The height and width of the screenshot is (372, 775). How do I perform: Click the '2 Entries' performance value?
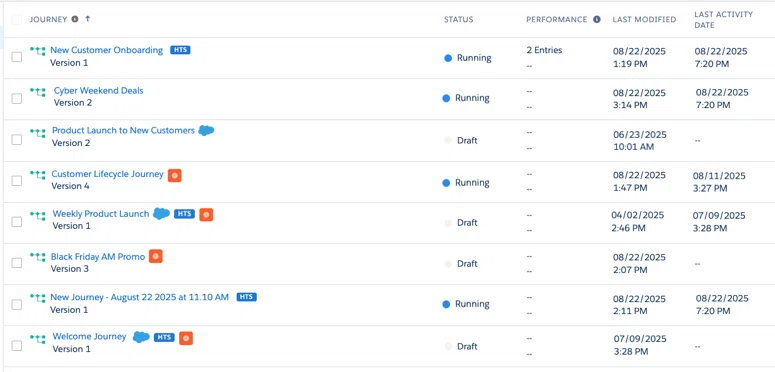(x=544, y=50)
